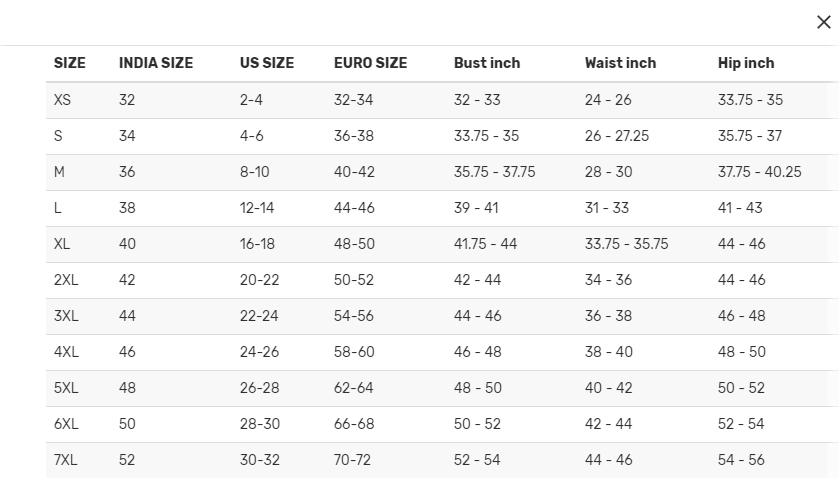Select bust value 35.75 - 37.75

click(x=494, y=172)
